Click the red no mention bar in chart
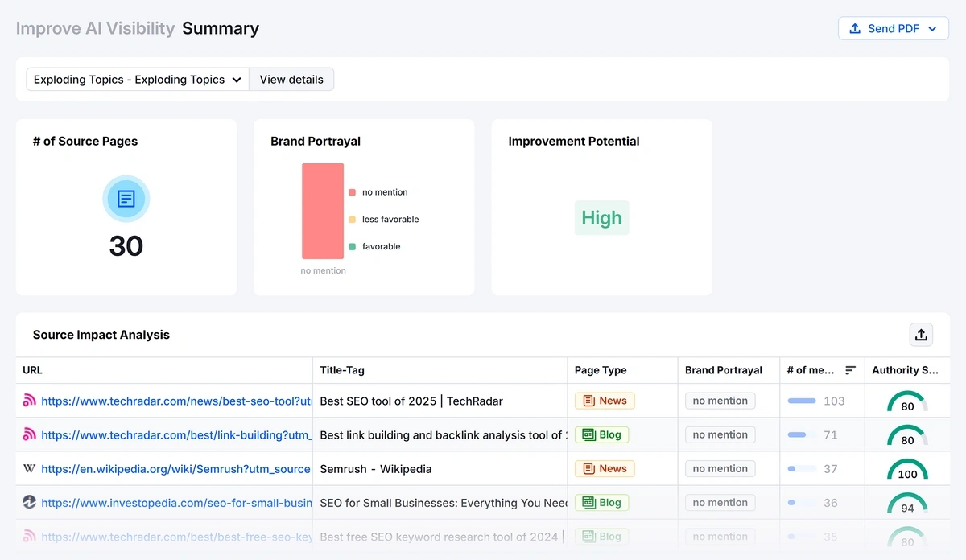 point(323,211)
